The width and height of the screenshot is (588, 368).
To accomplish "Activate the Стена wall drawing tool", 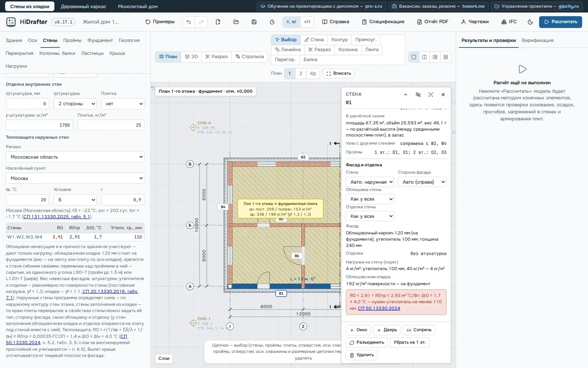I will pyautogui.click(x=314, y=39).
